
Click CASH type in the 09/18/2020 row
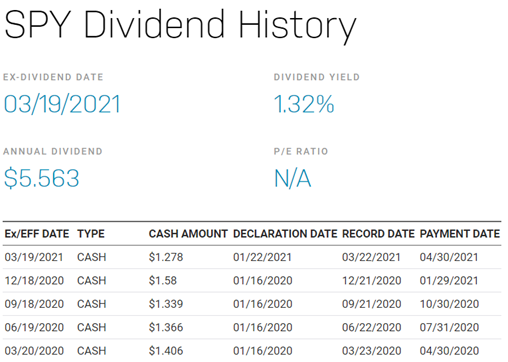pyautogui.click(x=92, y=304)
